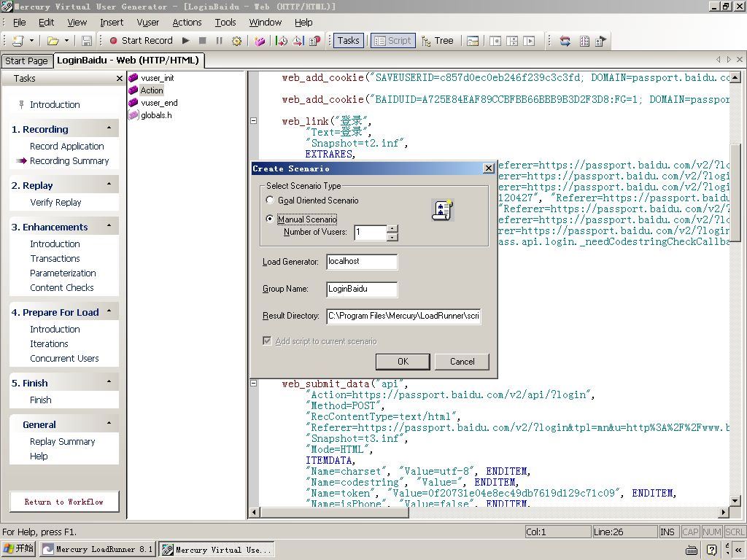The height and width of the screenshot is (560, 747).
Task: Open the Verify Replay task link
Action: (x=55, y=203)
